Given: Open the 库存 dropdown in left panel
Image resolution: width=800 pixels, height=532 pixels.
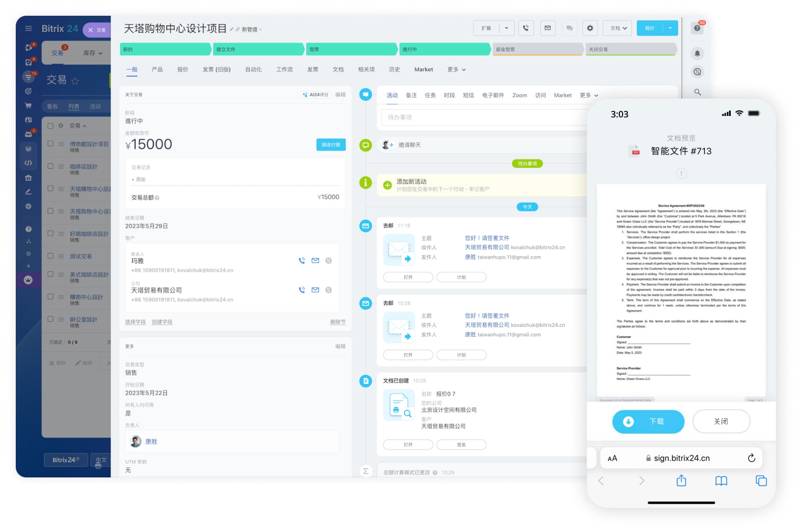Looking at the screenshot, I should click(x=93, y=53).
